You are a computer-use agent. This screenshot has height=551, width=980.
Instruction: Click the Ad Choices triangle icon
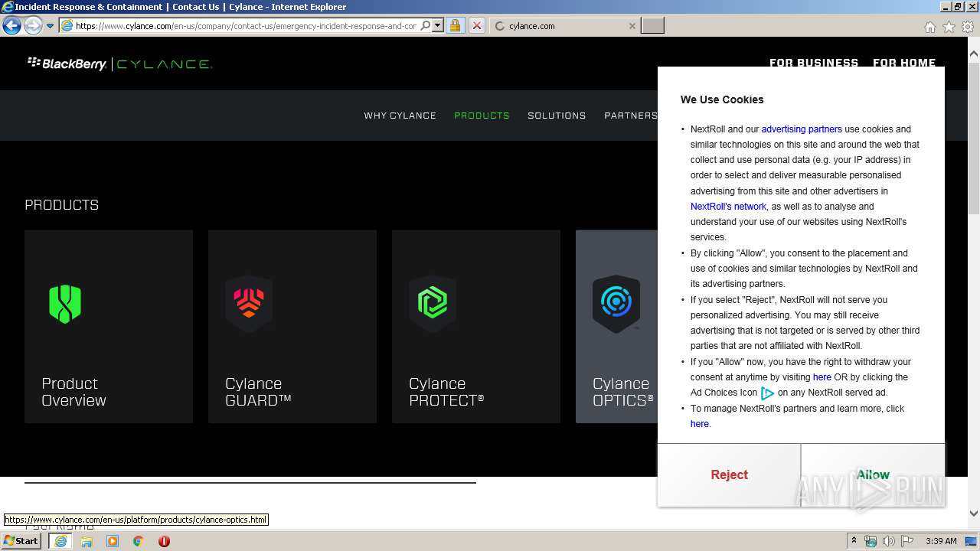pyautogui.click(x=767, y=393)
